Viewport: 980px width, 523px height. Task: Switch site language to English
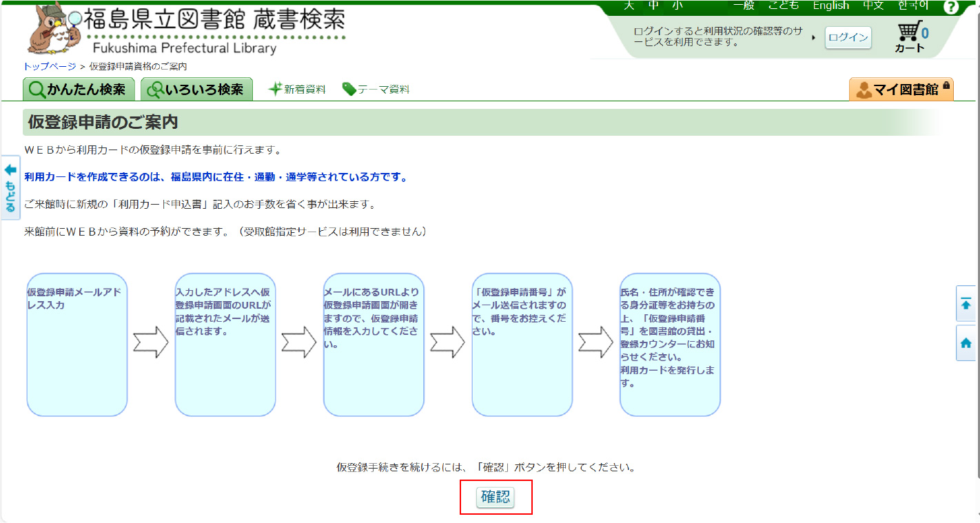tap(830, 6)
